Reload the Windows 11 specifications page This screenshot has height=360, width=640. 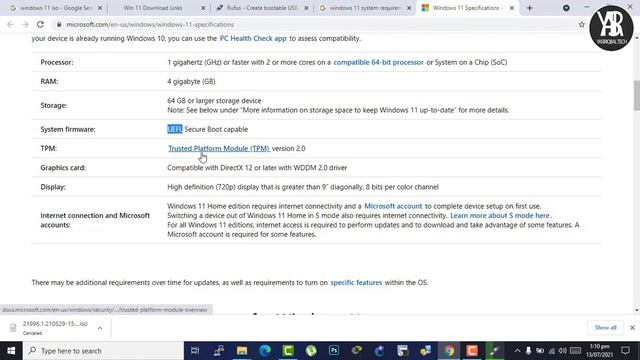pyautogui.click(x=40, y=24)
